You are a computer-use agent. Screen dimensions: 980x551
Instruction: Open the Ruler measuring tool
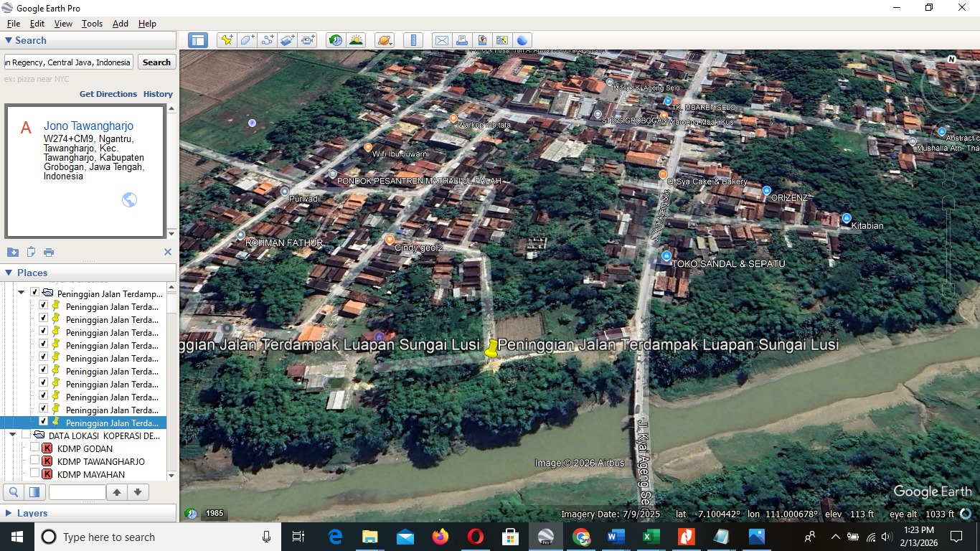pyautogui.click(x=413, y=40)
